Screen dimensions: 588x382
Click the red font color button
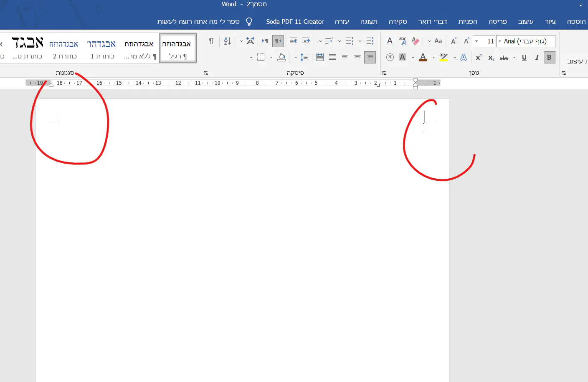pos(423,58)
